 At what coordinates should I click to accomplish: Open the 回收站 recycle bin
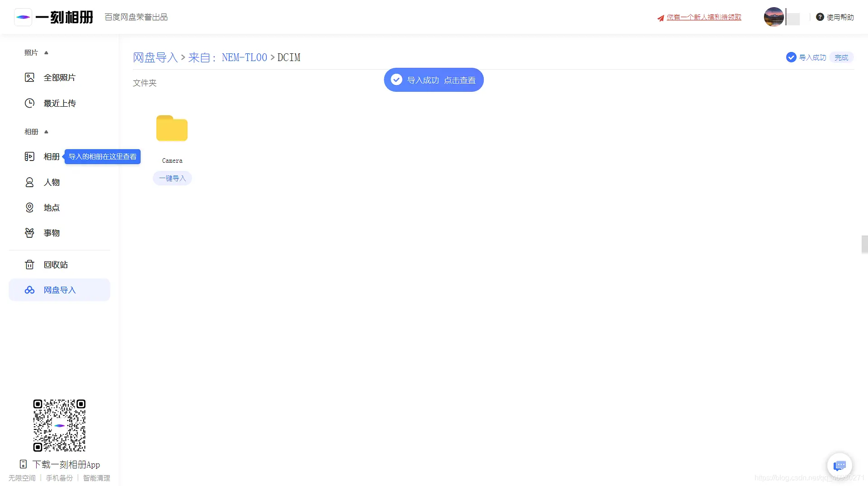click(56, 264)
